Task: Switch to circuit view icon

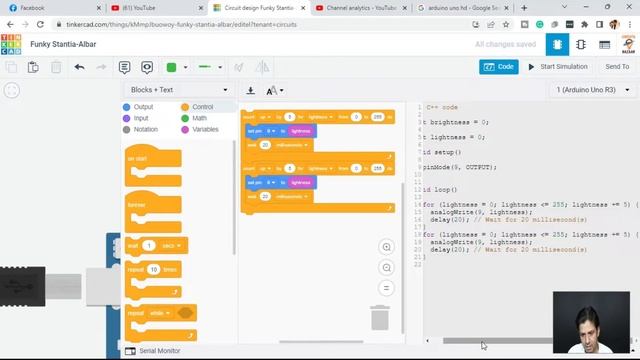Action: (557, 44)
